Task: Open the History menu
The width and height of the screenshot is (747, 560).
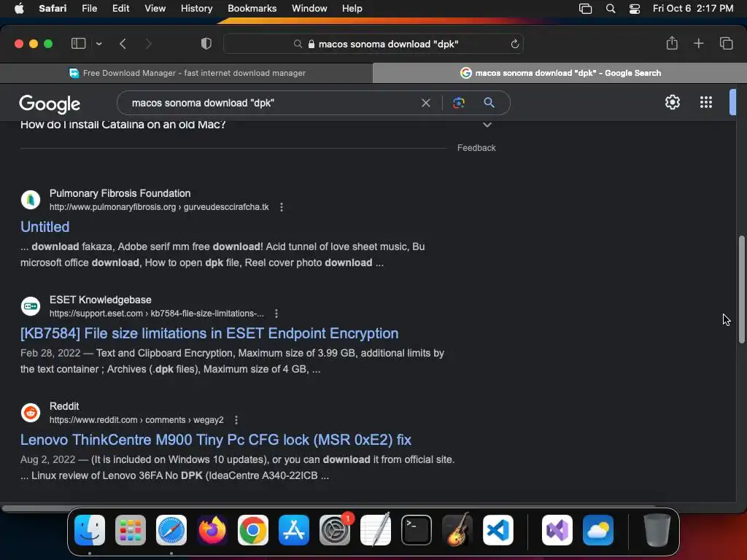Action: [196, 8]
